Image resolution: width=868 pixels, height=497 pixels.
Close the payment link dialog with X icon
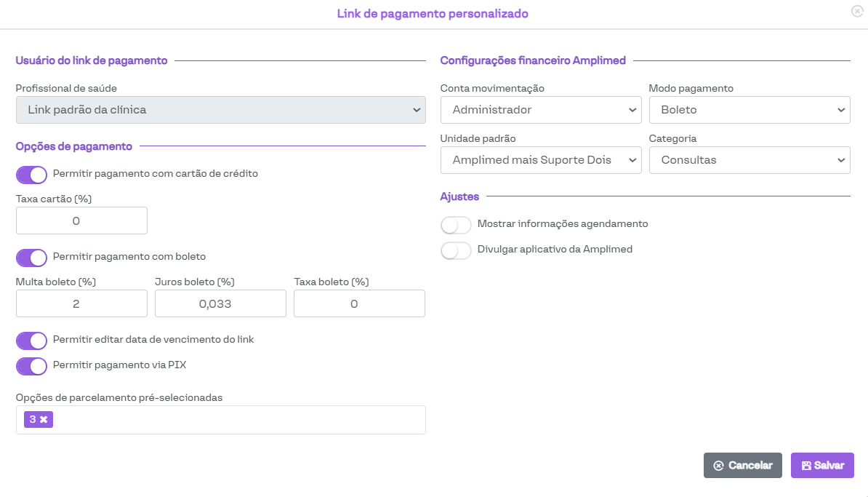click(856, 11)
